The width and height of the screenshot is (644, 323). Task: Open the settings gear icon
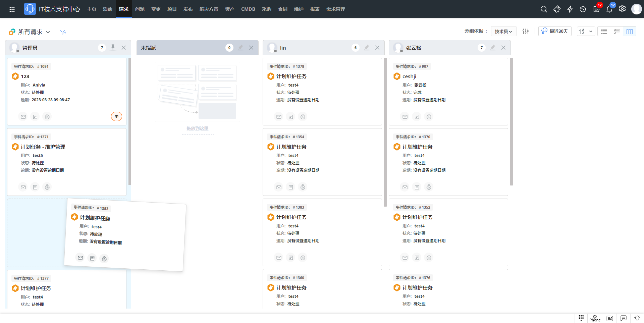(x=622, y=9)
